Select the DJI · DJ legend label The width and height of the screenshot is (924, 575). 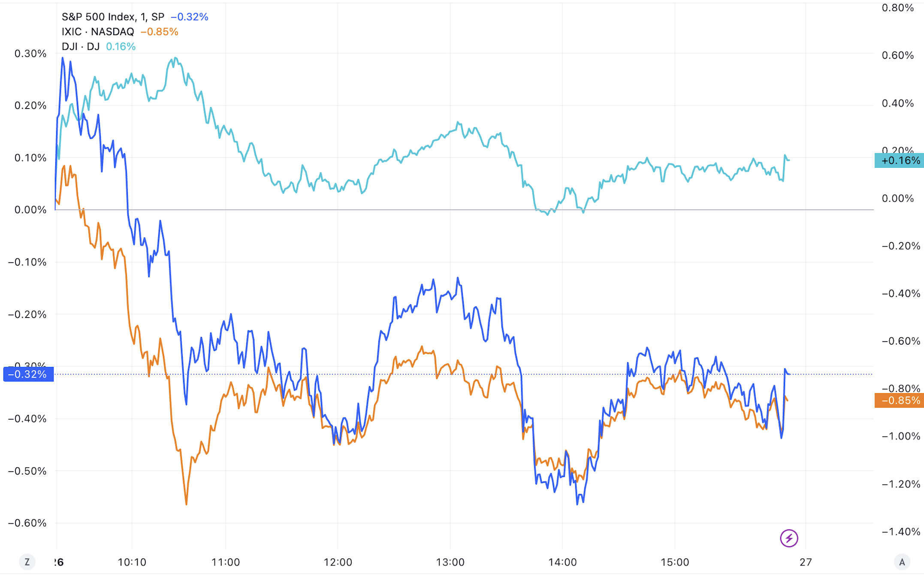pyautogui.click(x=81, y=46)
